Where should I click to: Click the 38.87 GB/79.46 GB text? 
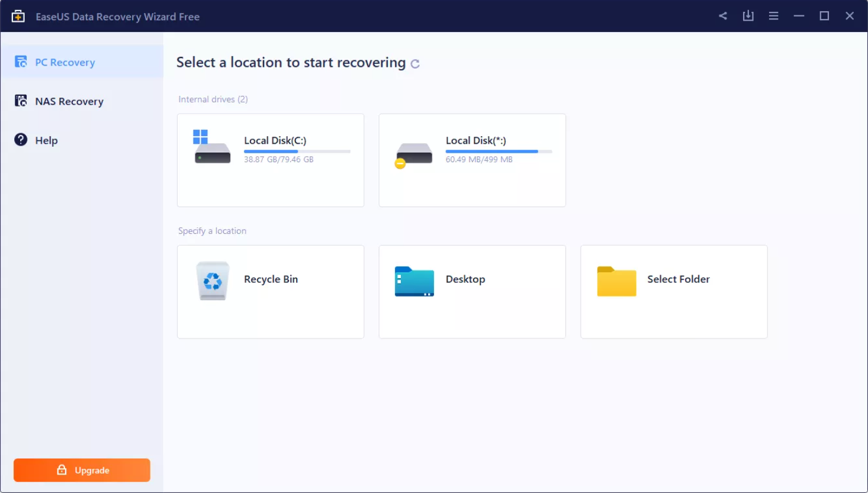(x=279, y=160)
